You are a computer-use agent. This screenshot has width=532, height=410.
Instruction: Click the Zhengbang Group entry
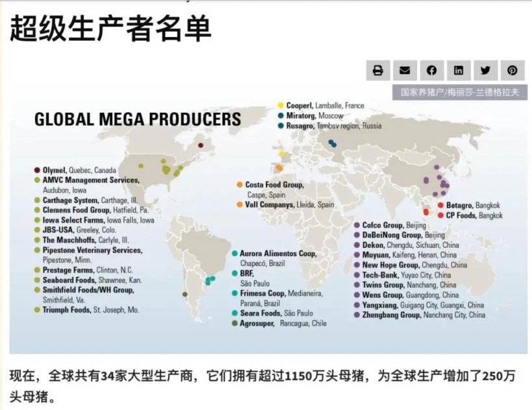[x=420, y=315]
